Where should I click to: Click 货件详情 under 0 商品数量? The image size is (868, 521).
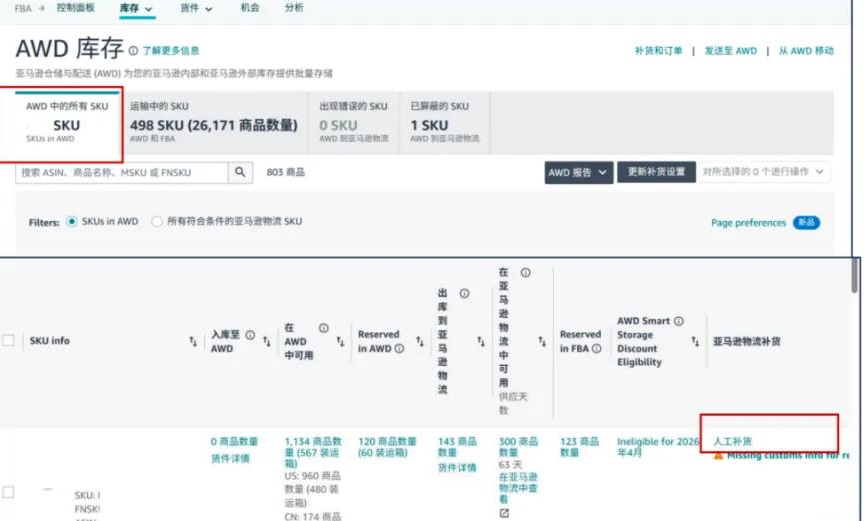(x=230, y=458)
